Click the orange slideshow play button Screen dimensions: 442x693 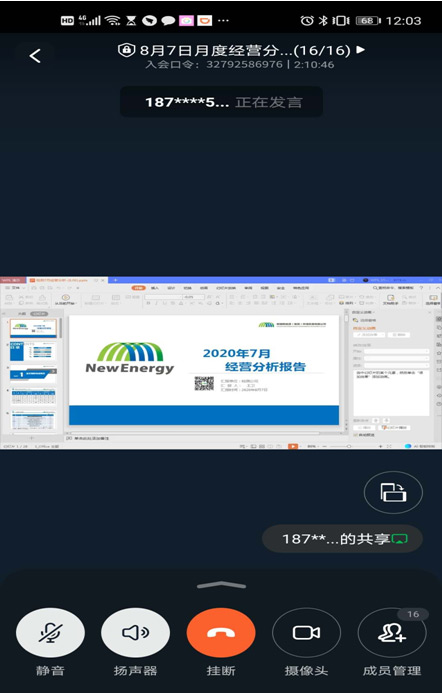(x=293, y=446)
